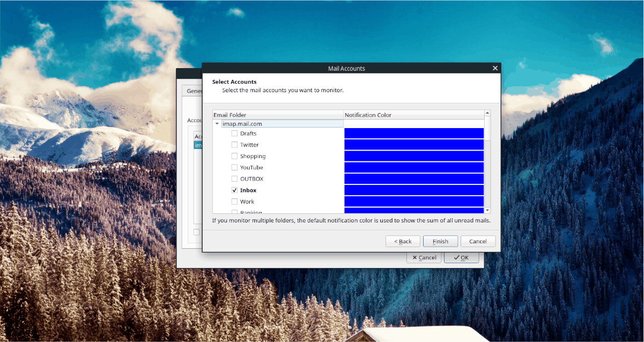Click the Inbox blue notification color
The height and width of the screenshot is (342, 644).
tap(413, 190)
